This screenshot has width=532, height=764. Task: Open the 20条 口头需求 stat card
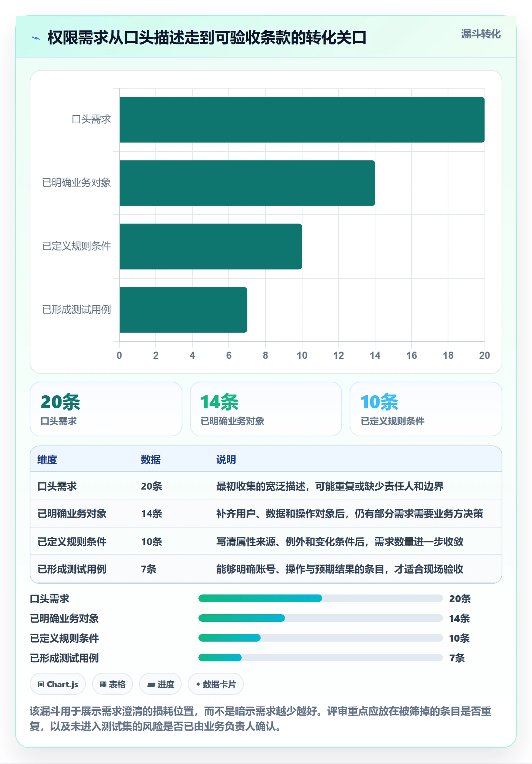(106, 409)
